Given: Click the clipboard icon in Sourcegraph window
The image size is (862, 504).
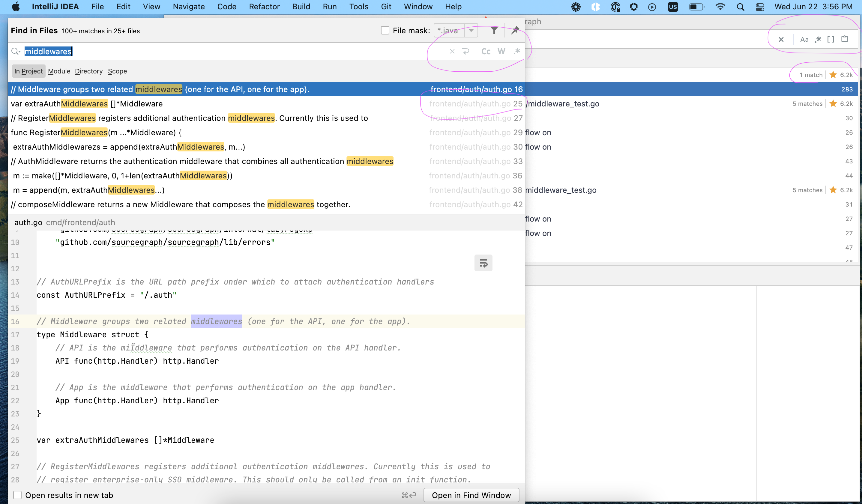Looking at the screenshot, I should click(845, 39).
